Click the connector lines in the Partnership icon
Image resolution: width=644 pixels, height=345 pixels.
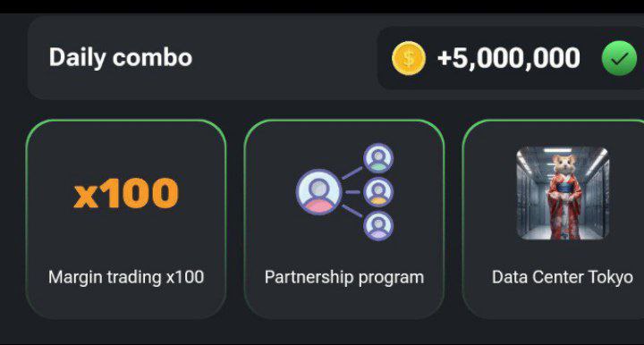tap(352, 192)
